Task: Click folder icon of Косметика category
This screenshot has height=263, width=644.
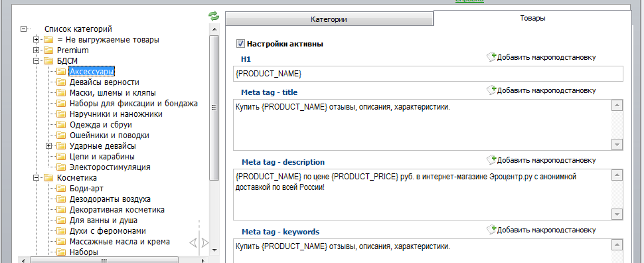Action: coord(49,178)
